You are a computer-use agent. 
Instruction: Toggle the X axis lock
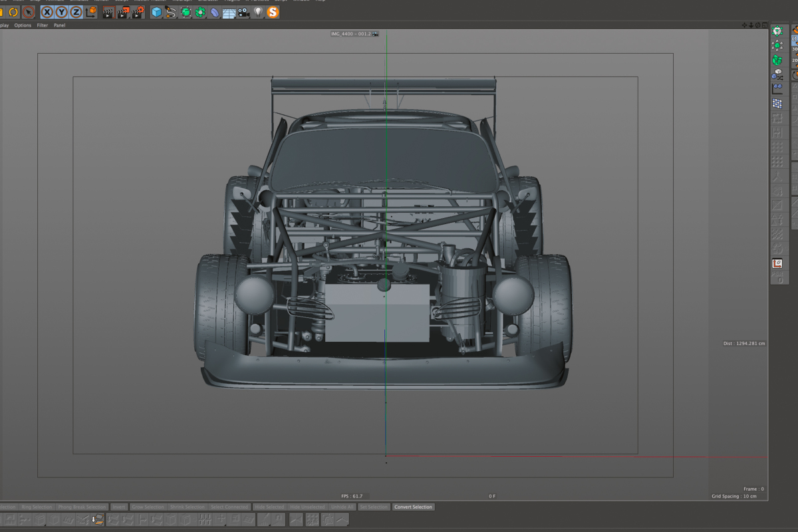point(47,12)
